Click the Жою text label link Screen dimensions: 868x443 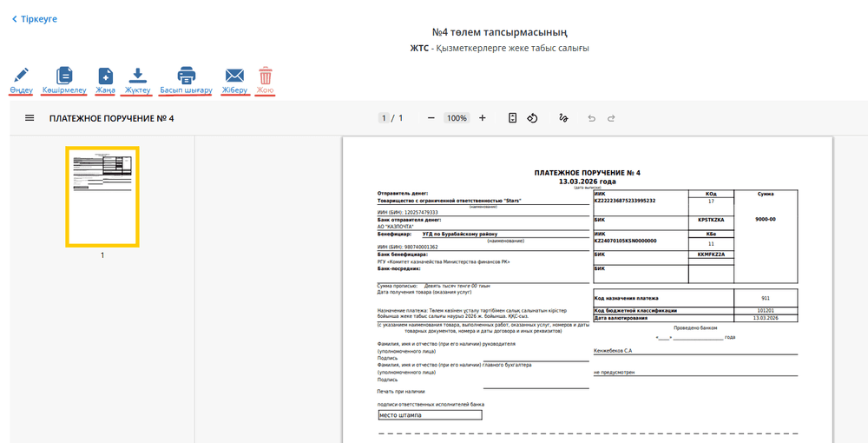click(x=266, y=90)
